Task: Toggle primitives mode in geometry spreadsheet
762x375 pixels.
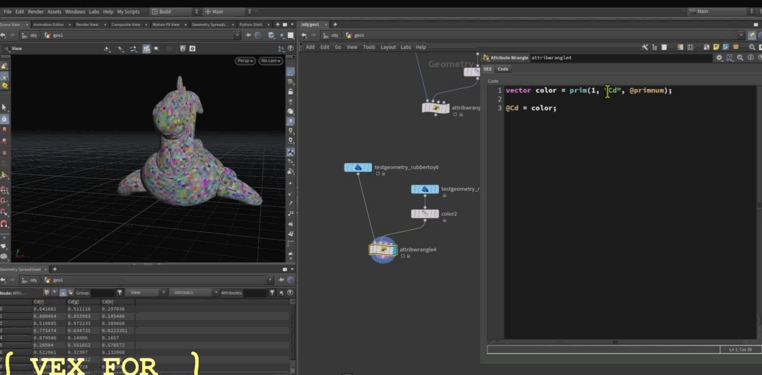Action: tap(63, 293)
